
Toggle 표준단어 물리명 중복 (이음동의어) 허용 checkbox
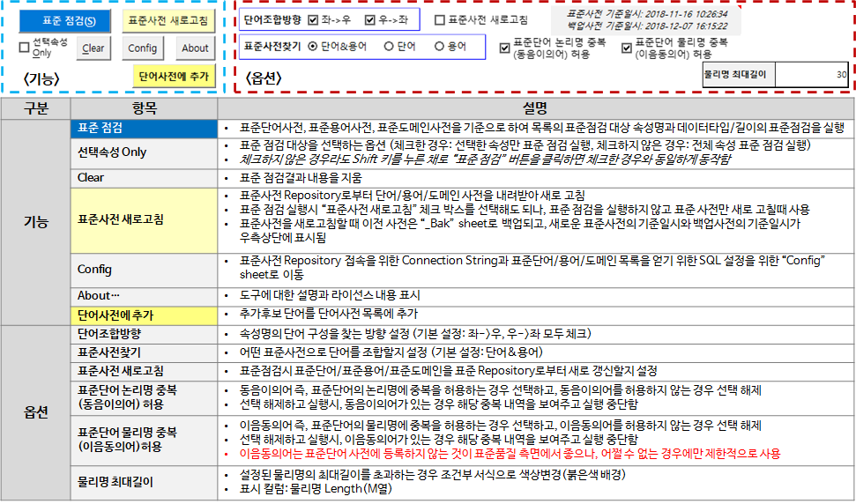tap(627, 48)
